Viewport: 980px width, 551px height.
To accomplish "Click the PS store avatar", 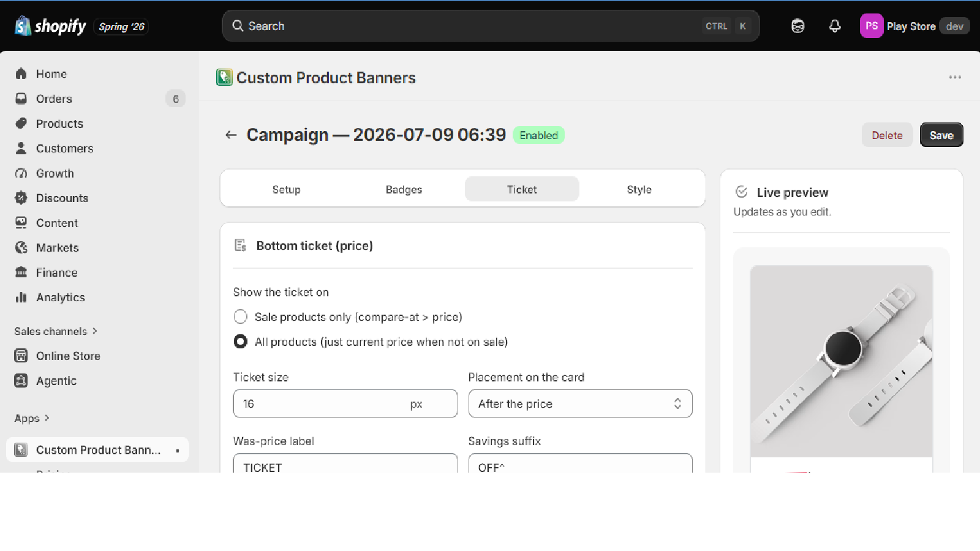I will coord(872,26).
